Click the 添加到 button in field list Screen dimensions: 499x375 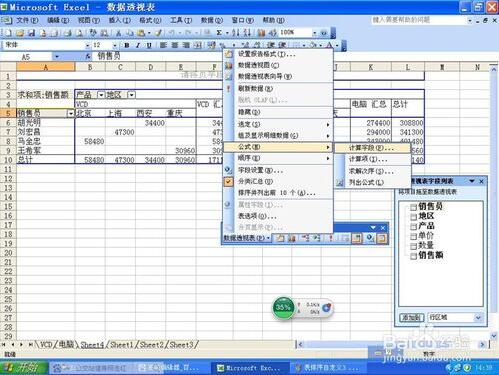pos(411,318)
